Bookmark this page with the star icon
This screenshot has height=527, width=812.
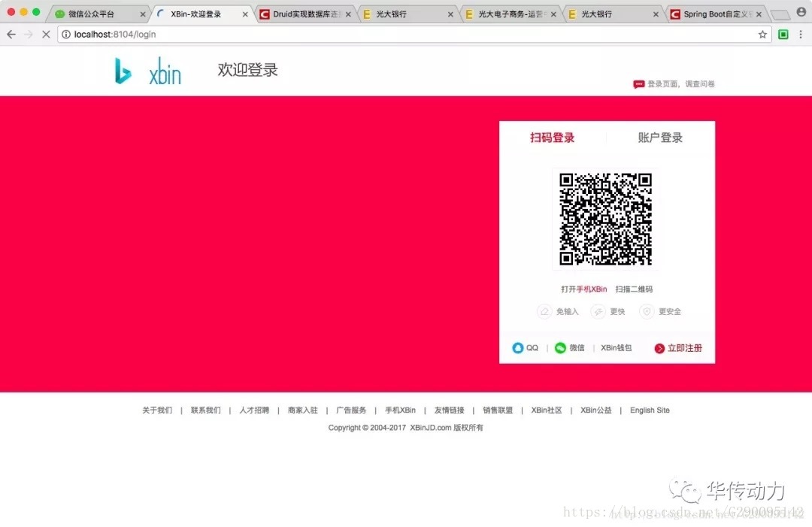[762, 34]
